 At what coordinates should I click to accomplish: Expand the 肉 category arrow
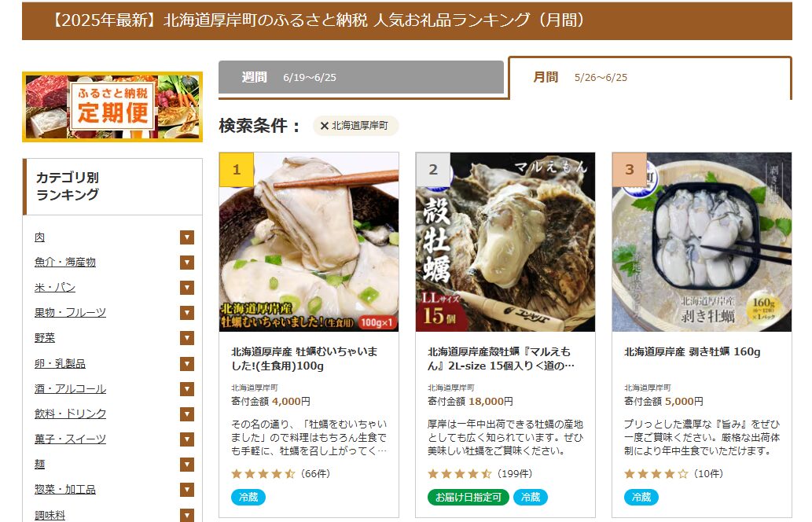187,237
